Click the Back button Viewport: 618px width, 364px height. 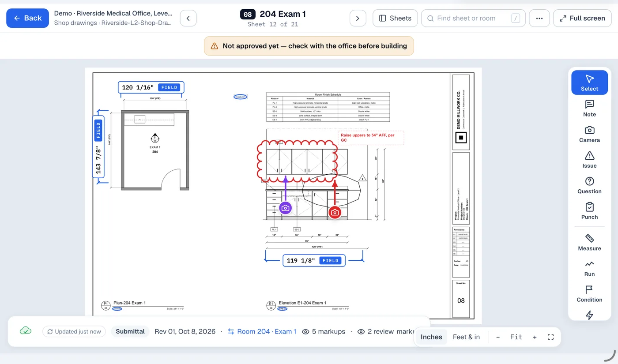pyautogui.click(x=27, y=18)
